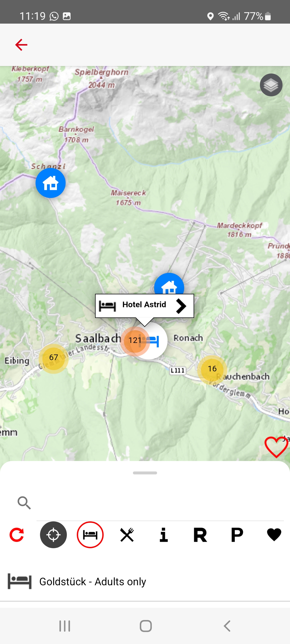The image size is (290, 644).
Task: Toggle the information 'i' filter
Action: 164,535
